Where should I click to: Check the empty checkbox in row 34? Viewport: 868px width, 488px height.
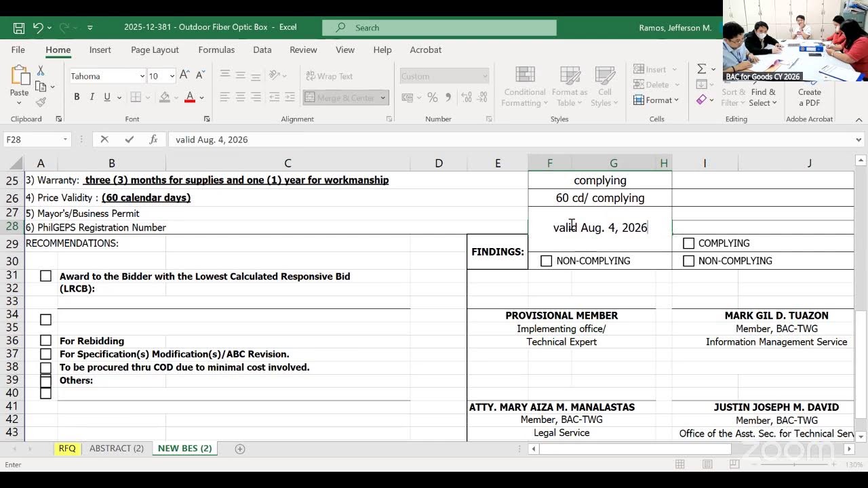tap(45, 319)
